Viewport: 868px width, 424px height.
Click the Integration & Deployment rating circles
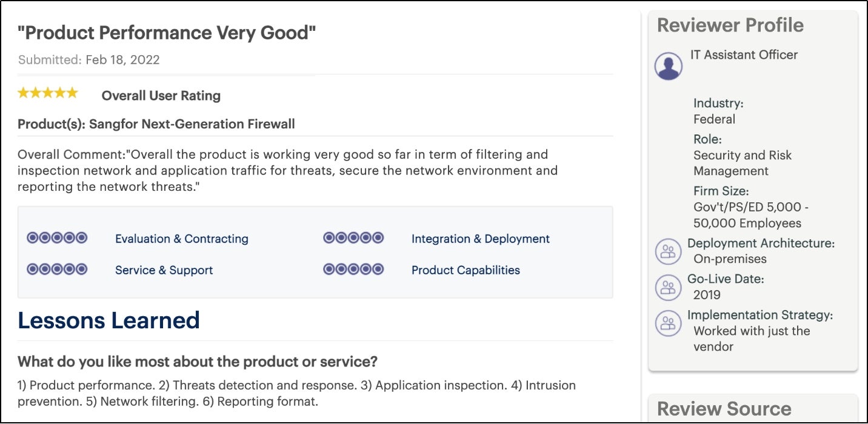point(353,237)
